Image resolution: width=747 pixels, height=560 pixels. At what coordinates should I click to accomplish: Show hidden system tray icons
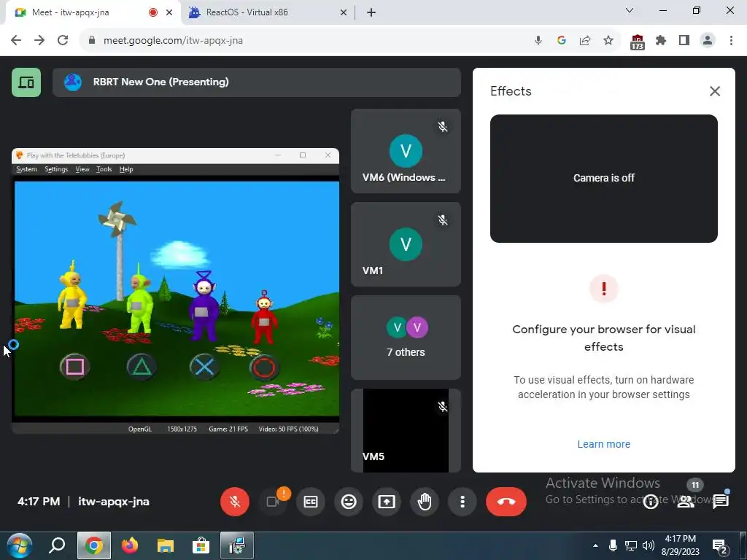(x=595, y=545)
